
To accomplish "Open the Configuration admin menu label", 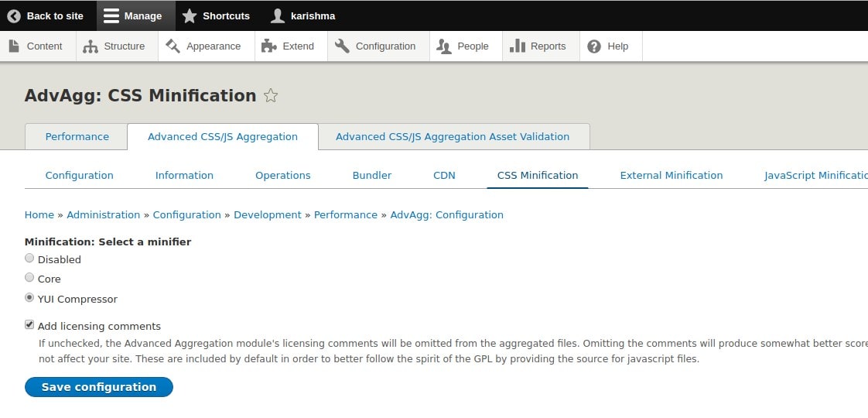I will point(385,46).
